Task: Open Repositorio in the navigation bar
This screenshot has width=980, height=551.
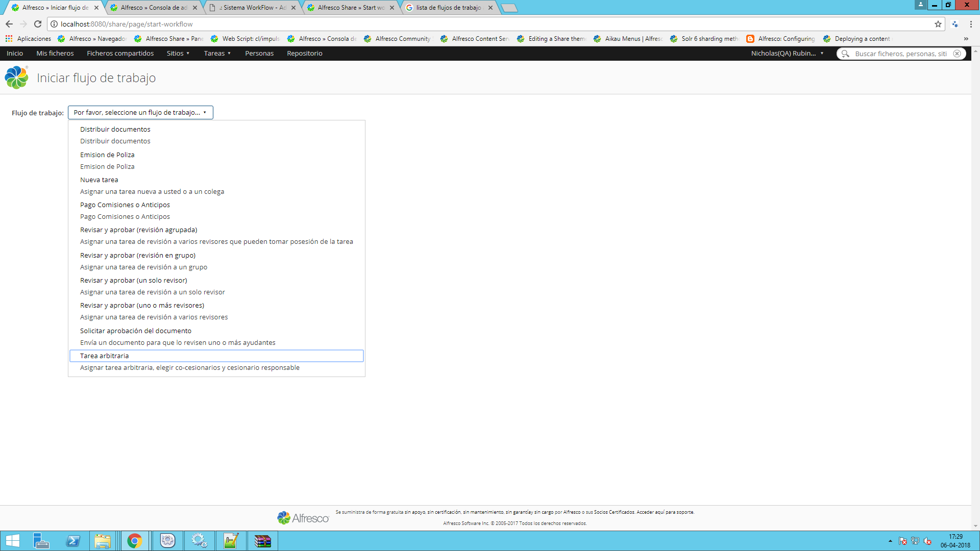Action: click(x=305, y=53)
